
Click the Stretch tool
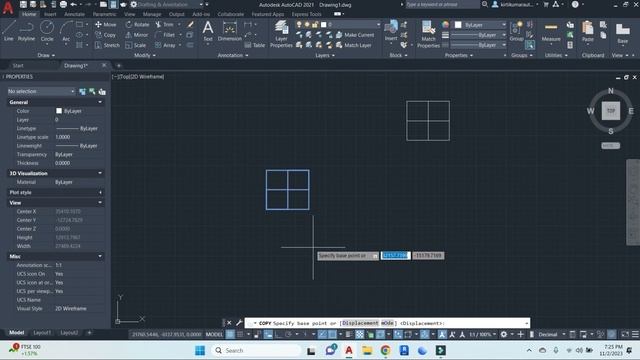point(107,45)
